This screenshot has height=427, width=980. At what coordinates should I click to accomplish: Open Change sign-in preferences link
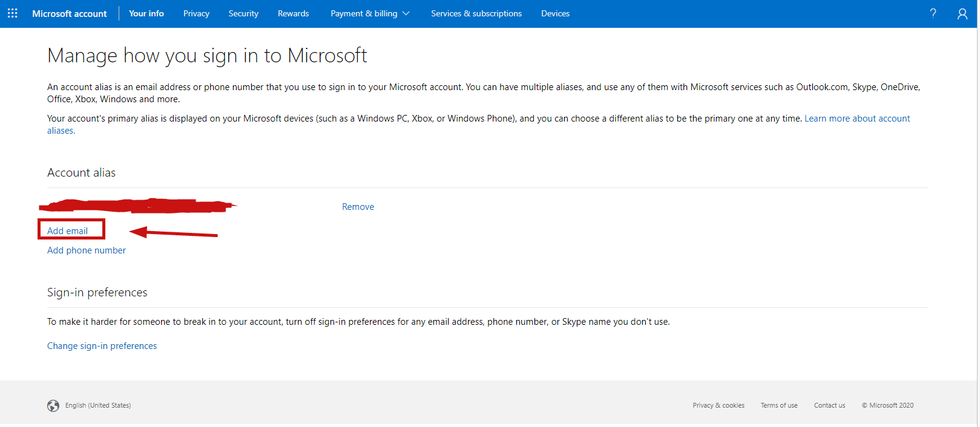pyautogui.click(x=102, y=346)
